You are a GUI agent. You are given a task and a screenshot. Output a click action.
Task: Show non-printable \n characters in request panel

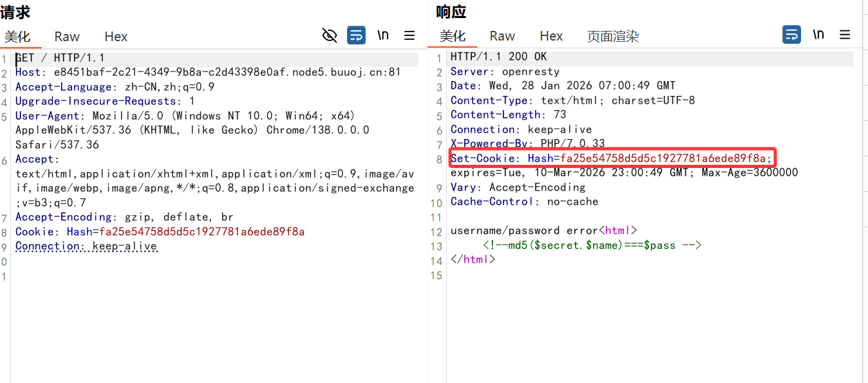[383, 35]
